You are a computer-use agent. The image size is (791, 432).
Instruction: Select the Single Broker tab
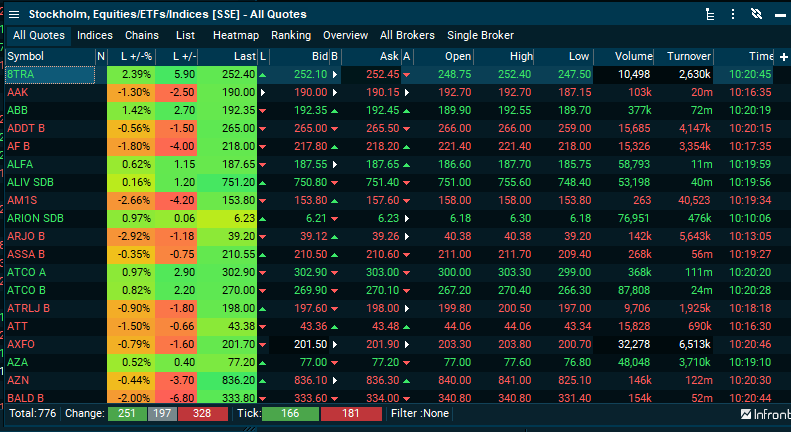pyautogui.click(x=480, y=35)
